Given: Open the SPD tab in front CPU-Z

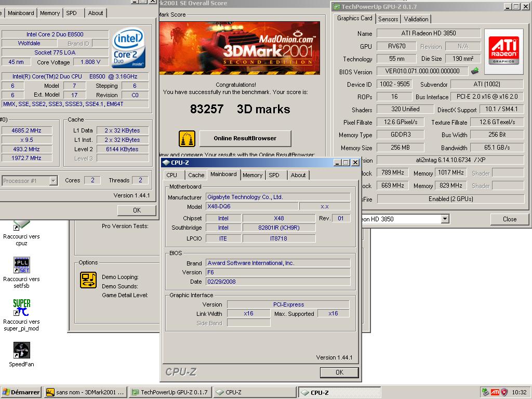Looking at the screenshot, I should pos(274,175).
